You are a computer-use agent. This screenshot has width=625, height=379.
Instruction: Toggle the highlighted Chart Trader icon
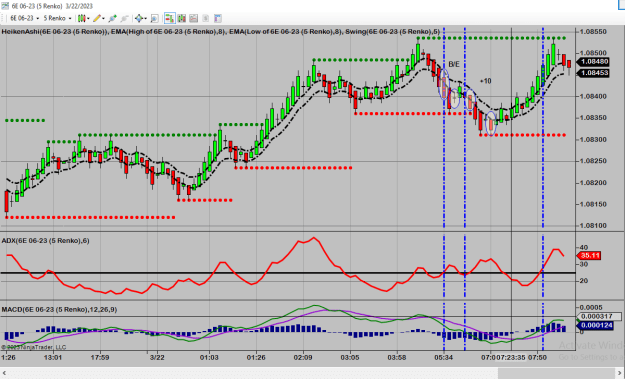(170, 18)
